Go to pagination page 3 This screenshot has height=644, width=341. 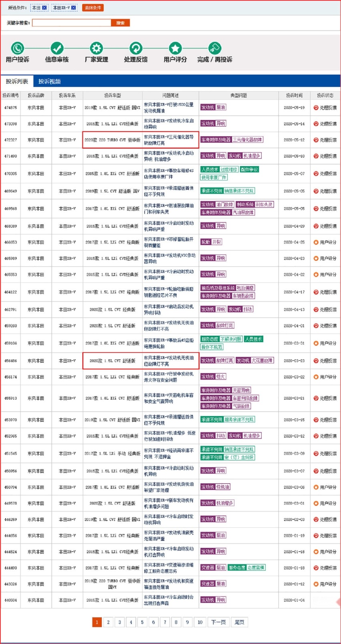coord(119,622)
